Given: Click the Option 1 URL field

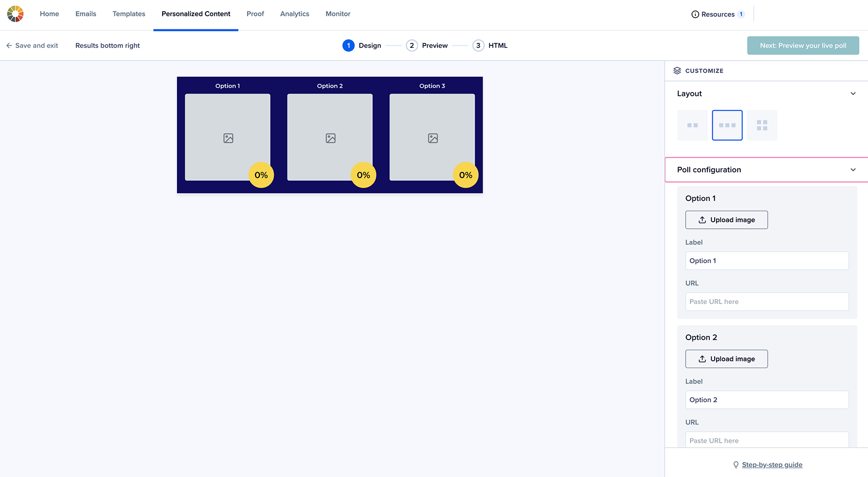Looking at the screenshot, I should click(x=767, y=302).
